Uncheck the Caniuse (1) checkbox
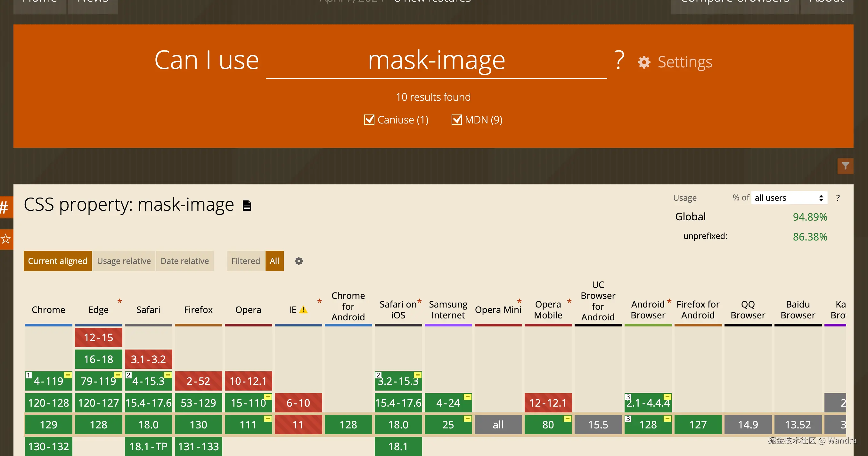Image resolution: width=868 pixels, height=456 pixels. (369, 120)
